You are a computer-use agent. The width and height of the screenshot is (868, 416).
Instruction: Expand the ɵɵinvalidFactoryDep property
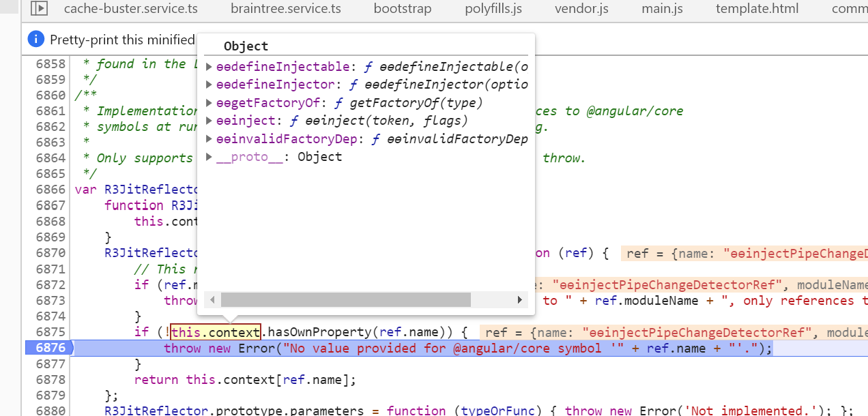coord(209,139)
